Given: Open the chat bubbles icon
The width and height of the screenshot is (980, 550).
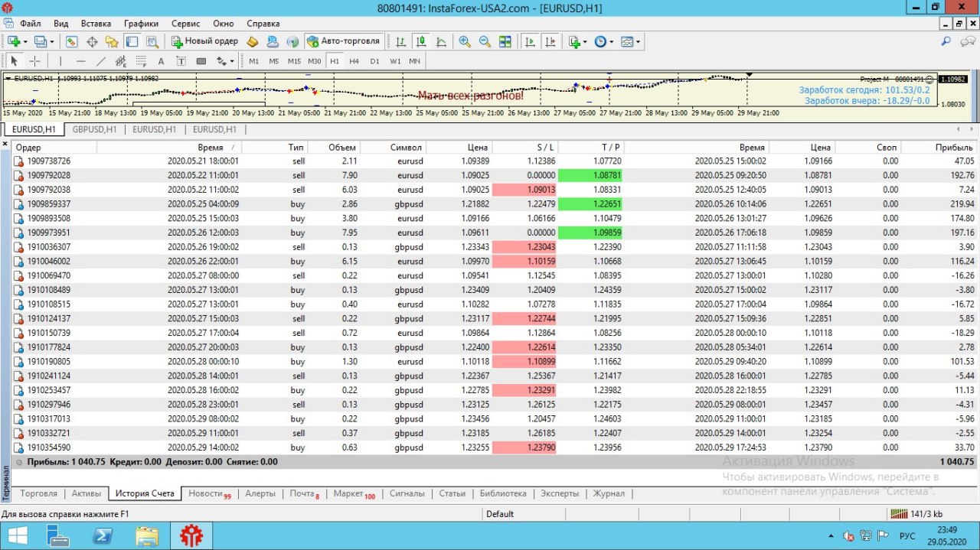Looking at the screenshot, I should [x=968, y=41].
